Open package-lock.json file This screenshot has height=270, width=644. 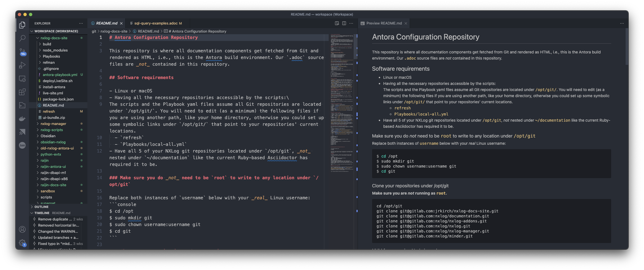click(x=58, y=99)
